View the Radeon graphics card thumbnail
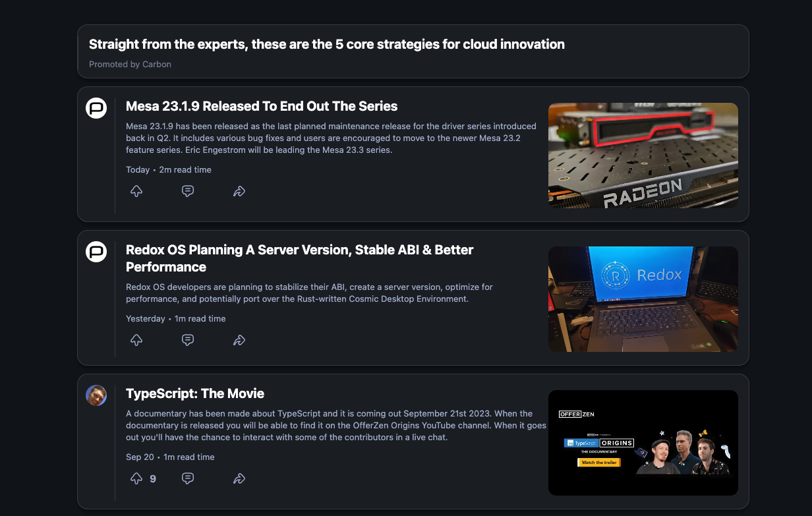This screenshot has width=812, height=516. click(x=643, y=156)
